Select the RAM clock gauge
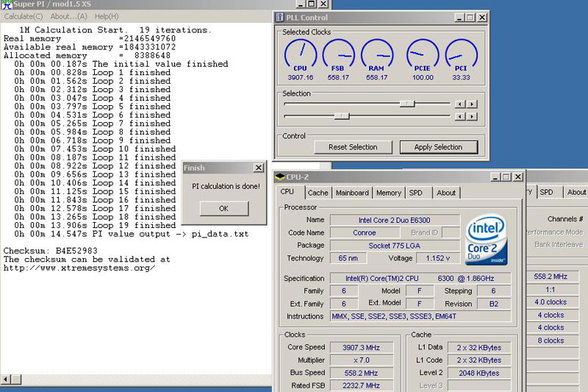 377,55
